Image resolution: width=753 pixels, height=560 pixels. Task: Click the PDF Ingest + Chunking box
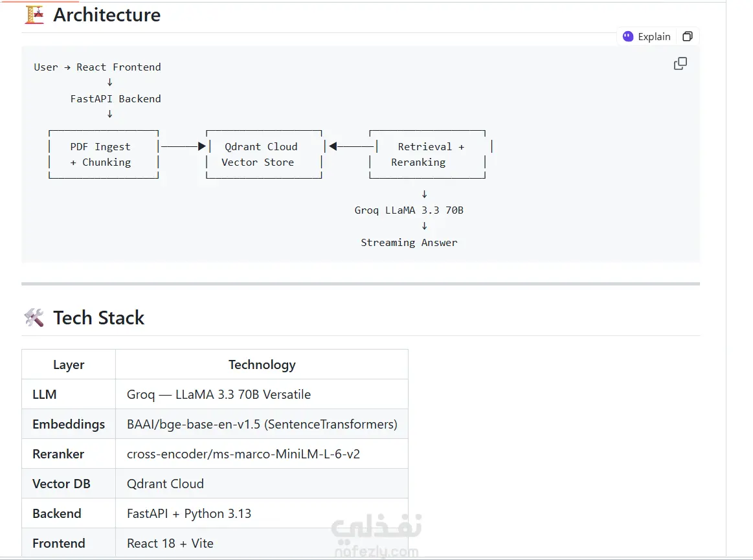104,155
